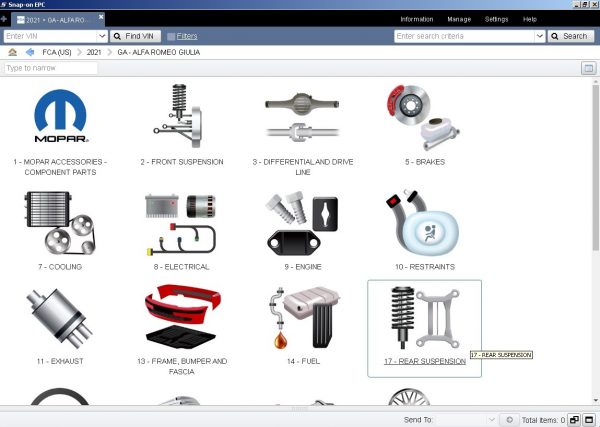Click the 10 - RESTRAINTS label
The width and height of the screenshot is (600, 427).
pyautogui.click(x=425, y=267)
